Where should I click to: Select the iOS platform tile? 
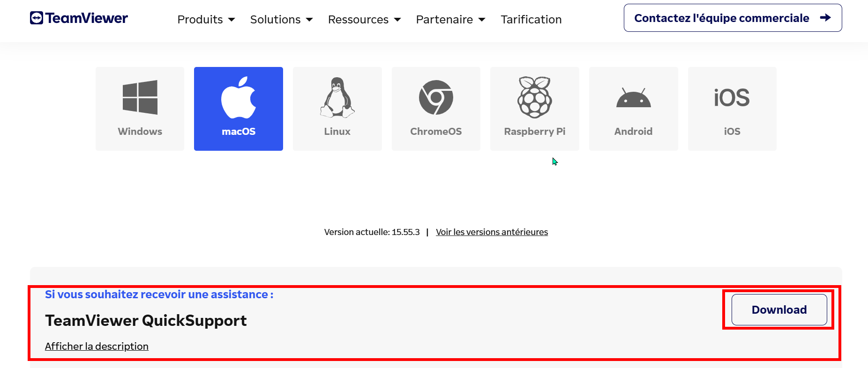732,109
